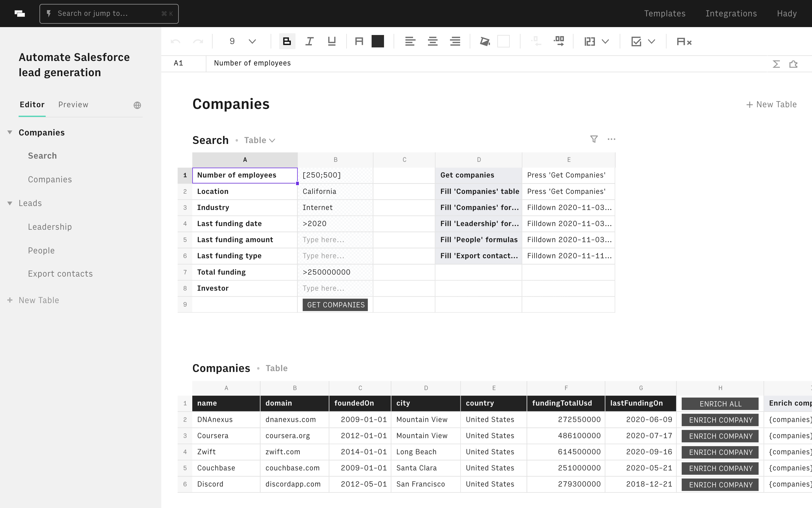Select the >250000000 total funding cell
This screenshot has width=812, height=508.
(x=335, y=272)
